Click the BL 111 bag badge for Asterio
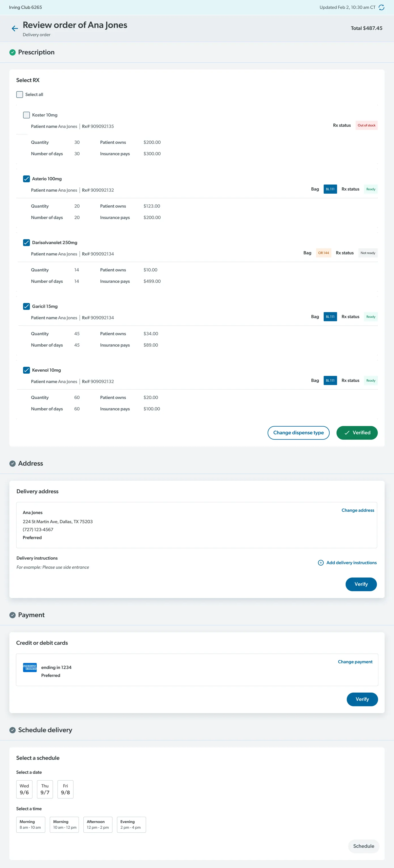The width and height of the screenshot is (394, 868). click(x=330, y=189)
